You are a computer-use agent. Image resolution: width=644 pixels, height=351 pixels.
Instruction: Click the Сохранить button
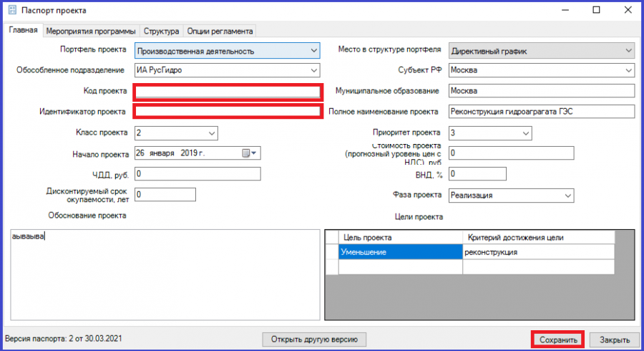[557, 340]
